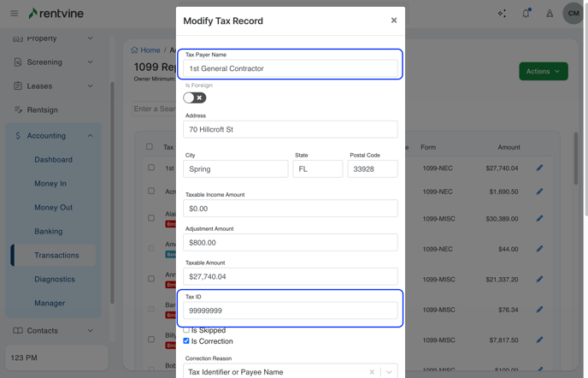Expand the Correction Reason dropdown
This screenshot has height=378, width=588.
point(389,372)
